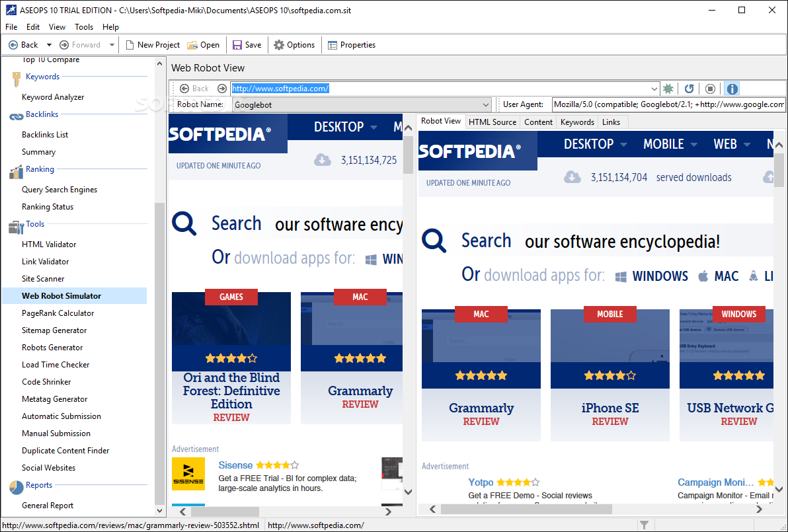This screenshot has height=532, width=788.
Task: Select General Report in sidebar
Action: click(x=47, y=506)
